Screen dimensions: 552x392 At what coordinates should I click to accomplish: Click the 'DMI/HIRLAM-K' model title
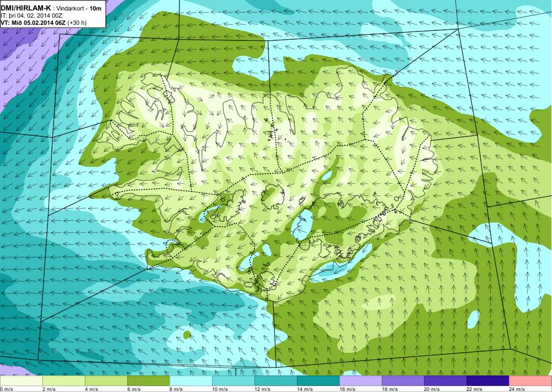point(26,8)
